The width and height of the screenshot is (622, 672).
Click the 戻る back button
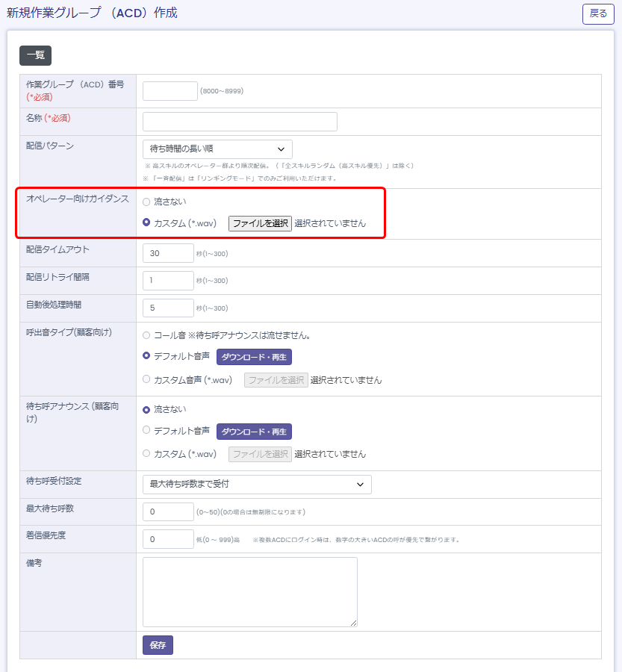598,13
